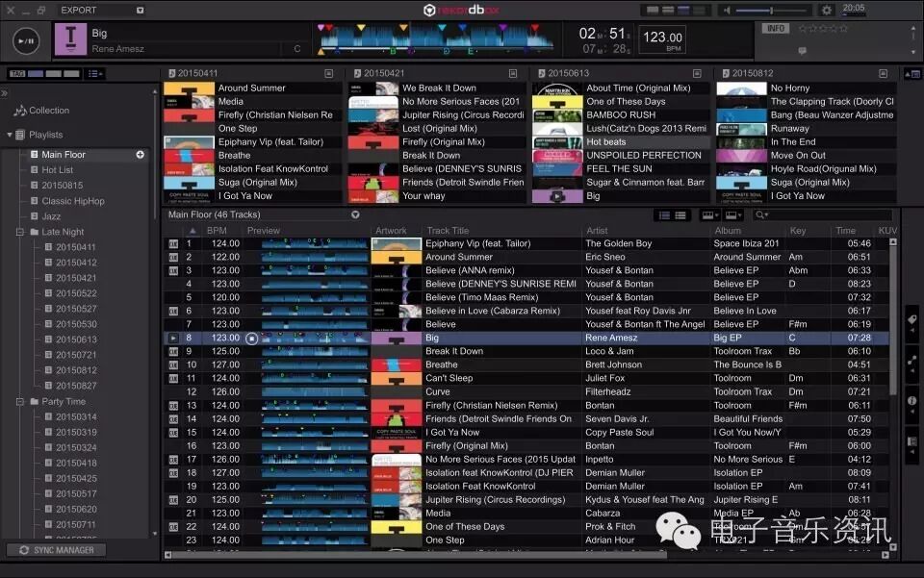
Task: Sort by the Key column header
Action: pyautogui.click(x=798, y=231)
